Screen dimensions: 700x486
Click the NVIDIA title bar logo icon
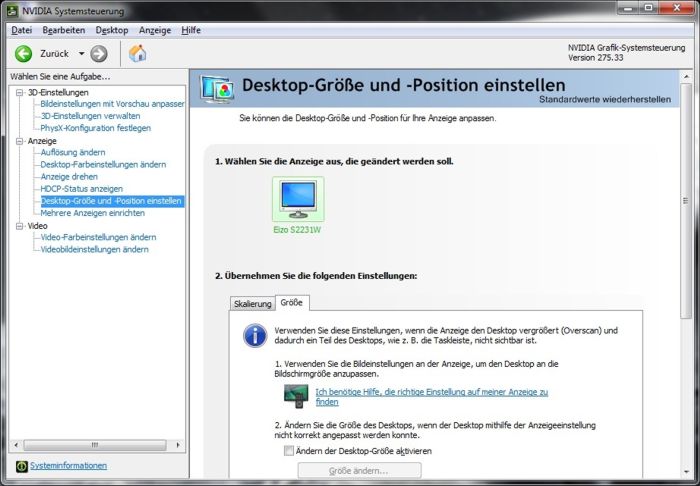click(14, 11)
